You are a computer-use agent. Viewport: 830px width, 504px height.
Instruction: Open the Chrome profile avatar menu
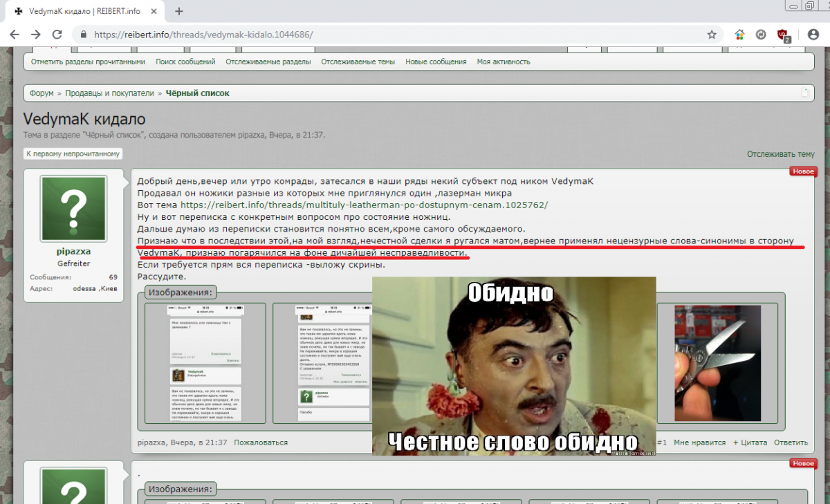(813, 34)
